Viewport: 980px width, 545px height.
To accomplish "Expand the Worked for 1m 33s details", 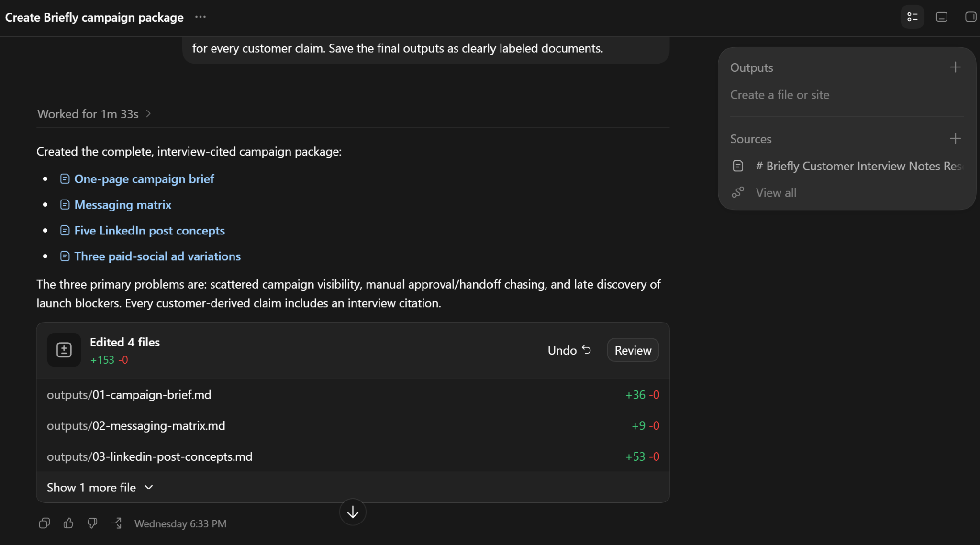I will pyautogui.click(x=94, y=114).
